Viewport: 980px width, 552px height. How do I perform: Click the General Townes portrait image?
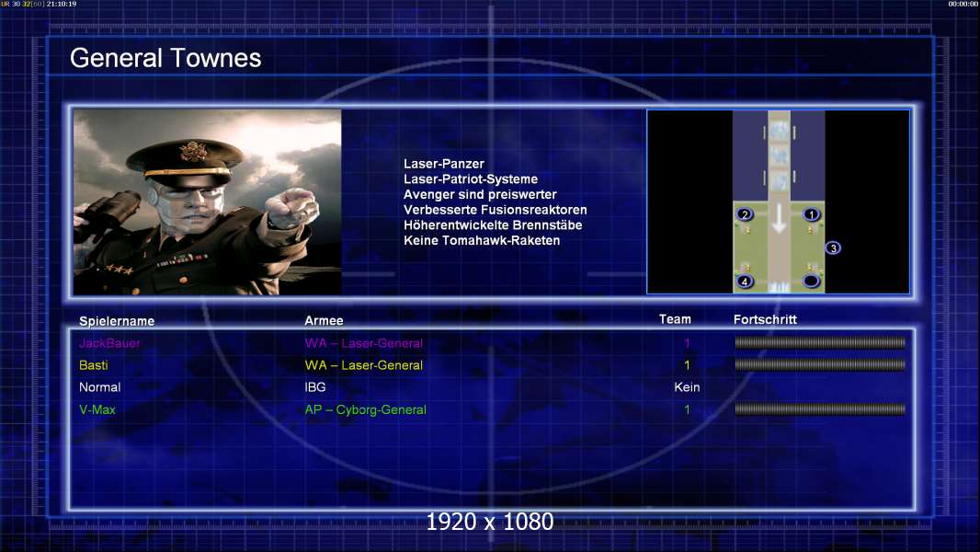(208, 201)
